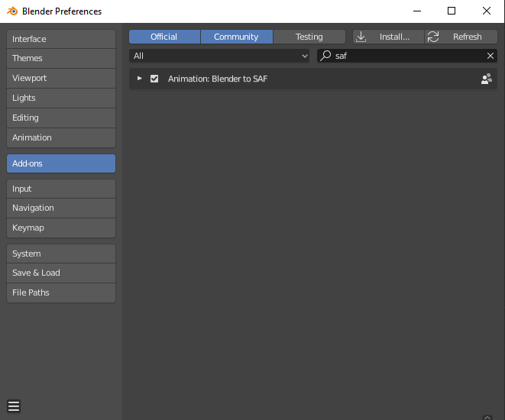Open the All category dropdown

click(x=219, y=56)
